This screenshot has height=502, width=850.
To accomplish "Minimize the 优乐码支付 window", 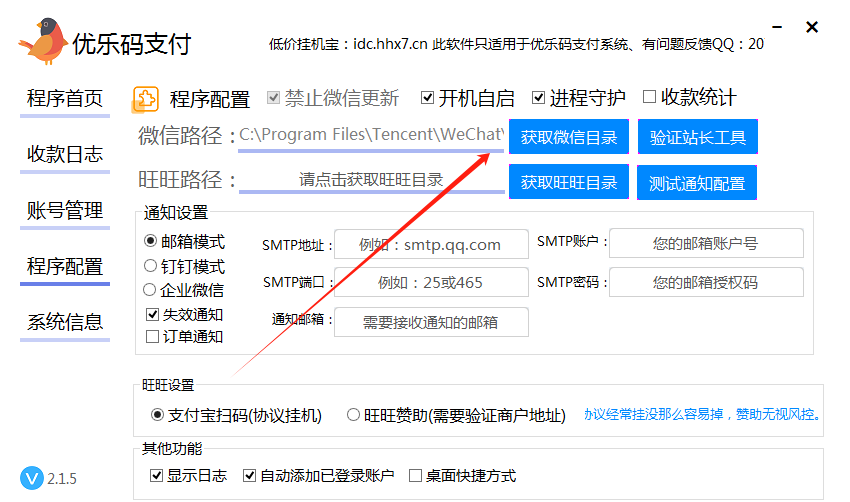I will point(777,27).
